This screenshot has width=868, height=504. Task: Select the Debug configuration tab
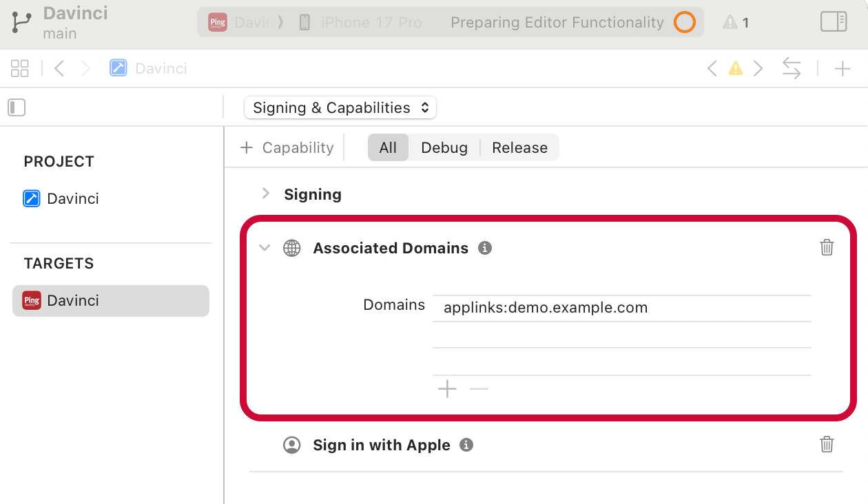point(444,147)
